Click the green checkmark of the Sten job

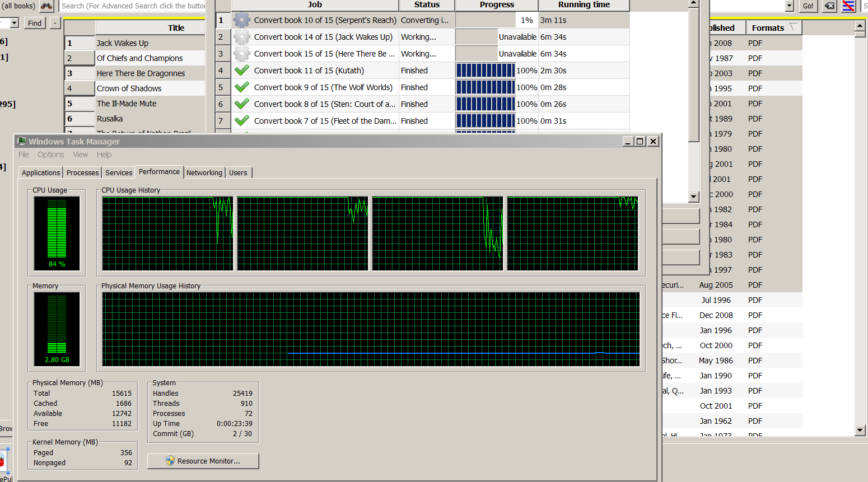pyautogui.click(x=241, y=104)
